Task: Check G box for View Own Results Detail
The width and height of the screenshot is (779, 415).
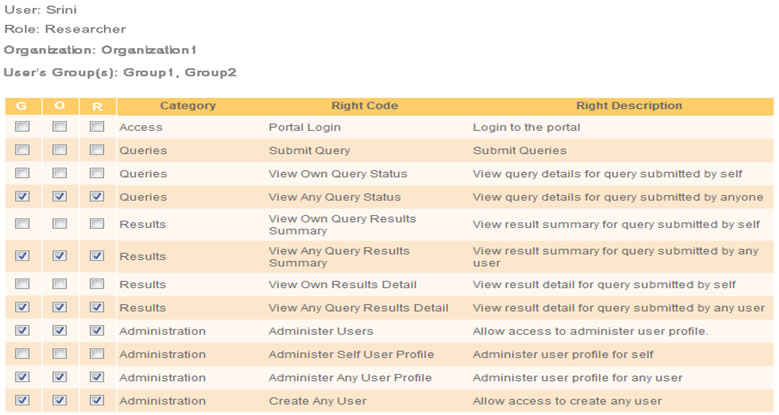Action: point(22,284)
